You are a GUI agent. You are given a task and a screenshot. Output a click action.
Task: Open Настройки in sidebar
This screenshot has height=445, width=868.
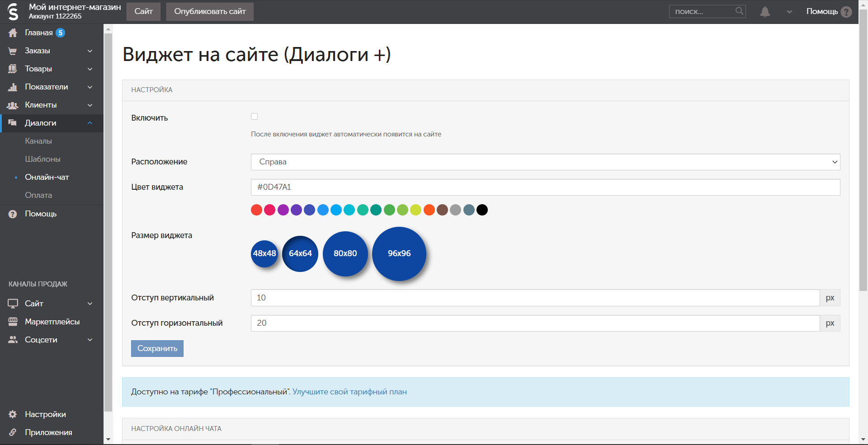45,414
